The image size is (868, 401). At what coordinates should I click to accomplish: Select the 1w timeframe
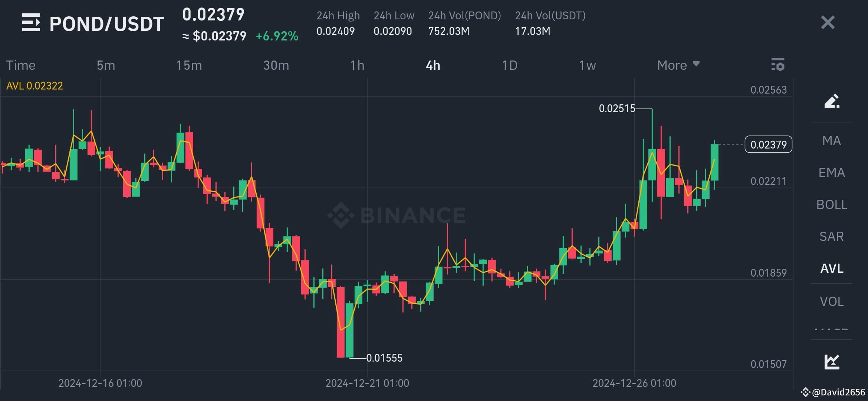coord(587,65)
